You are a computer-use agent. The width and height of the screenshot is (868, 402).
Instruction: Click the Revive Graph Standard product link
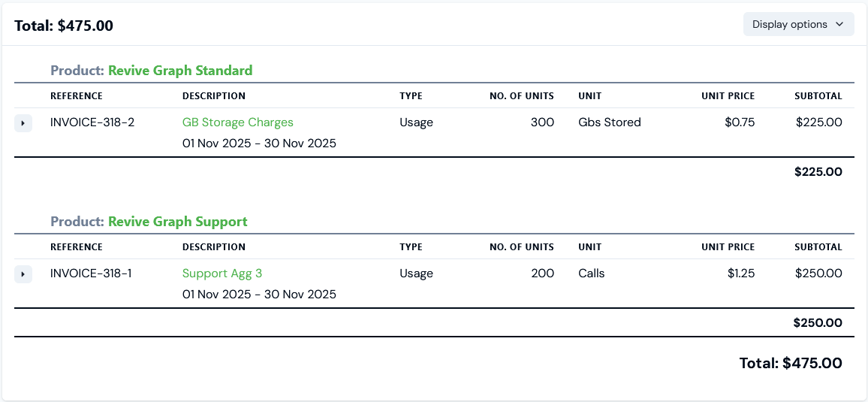tap(180, 71)
